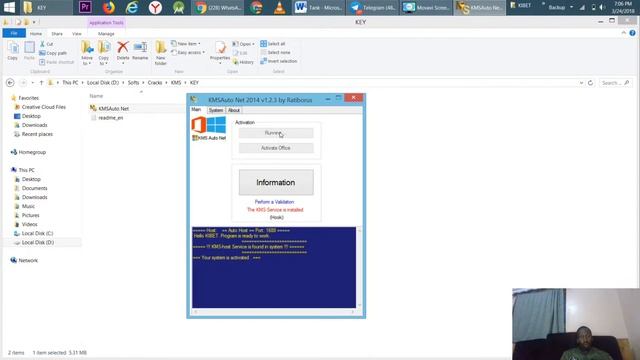Open VLC media player from the taskbar
This screenshot has width=640, height=360.
tap(280, 7)
